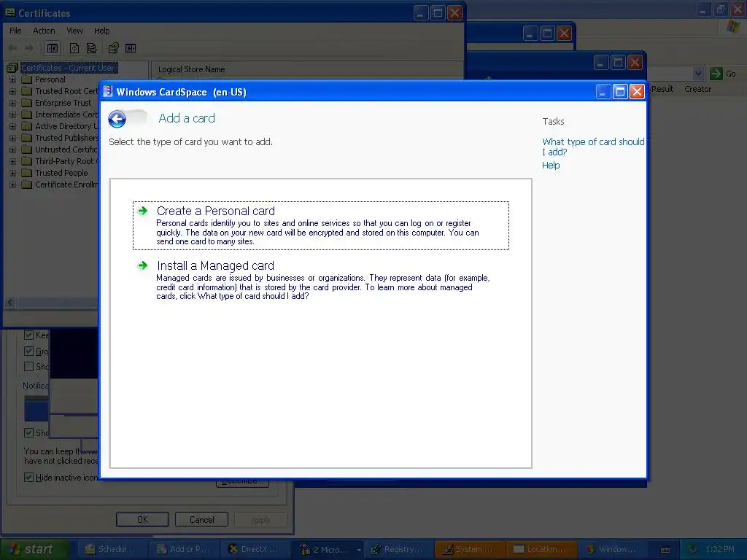Switch to Add or R... taskbar item
747x560 pixels.
(x=185, y=550)
